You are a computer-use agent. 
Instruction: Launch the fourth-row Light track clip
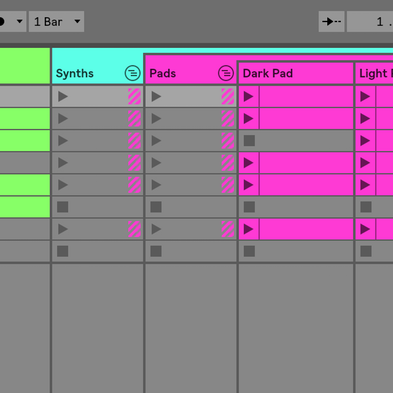tap(365, 163)
